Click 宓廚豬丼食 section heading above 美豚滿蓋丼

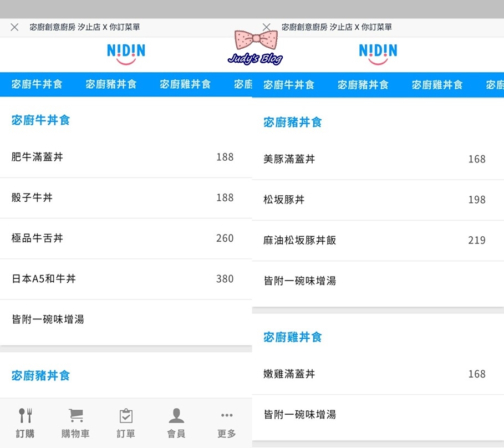(x=293, y=123)
